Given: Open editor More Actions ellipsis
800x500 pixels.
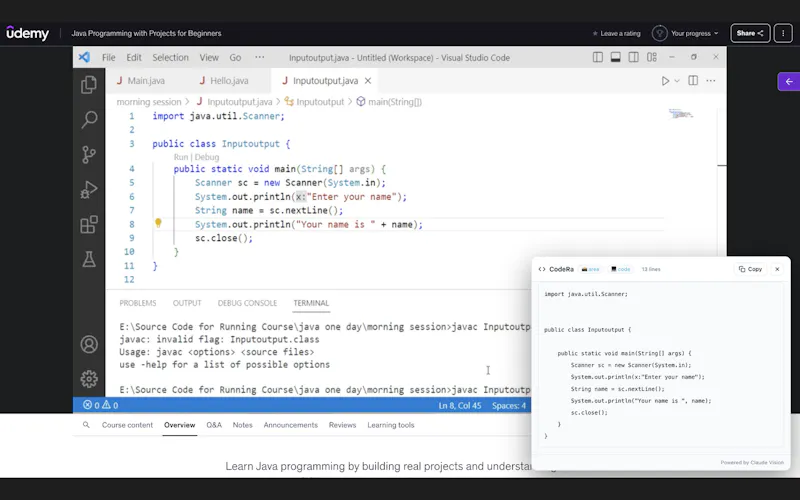Looking at the screenshot, I should [x=711, y=81].
